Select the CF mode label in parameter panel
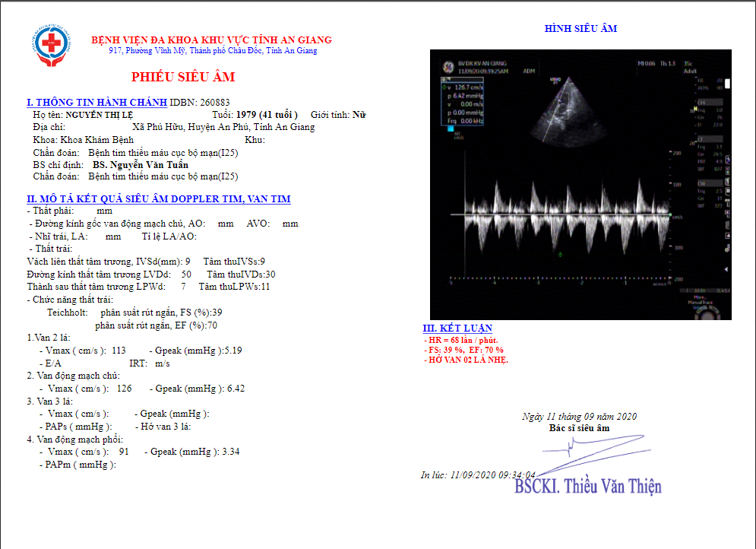Image resolution: width=756 pixels, height=549 pixels. 701,140
